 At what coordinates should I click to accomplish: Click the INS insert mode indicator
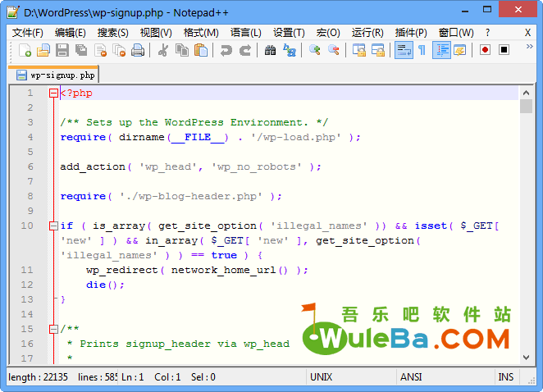point(506,376)
